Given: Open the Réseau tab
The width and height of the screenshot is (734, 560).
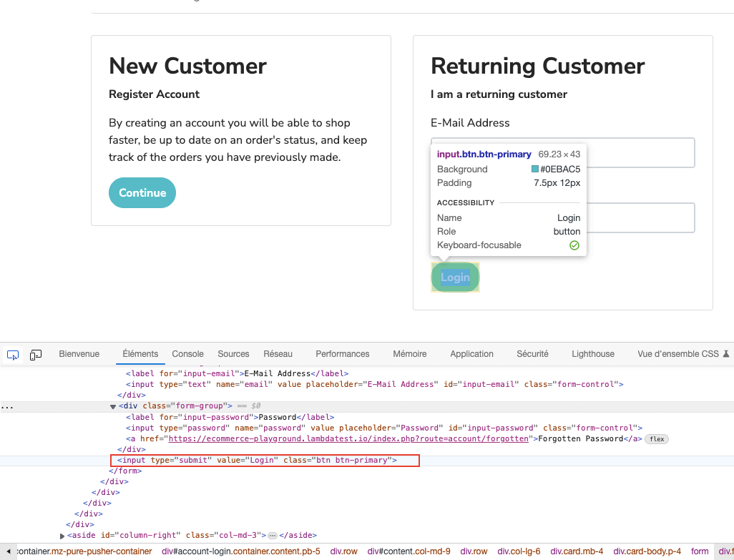Looking at the screenshot, I should click(x=278, y=354).
